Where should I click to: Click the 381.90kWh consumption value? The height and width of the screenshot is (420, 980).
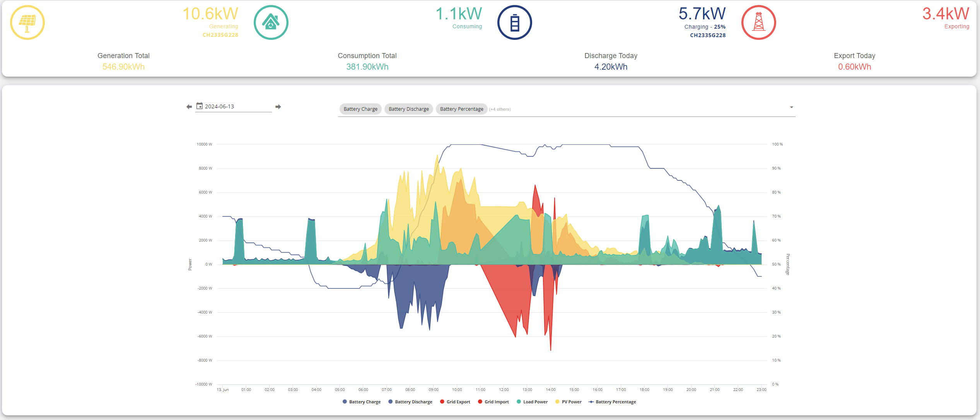[x=367, y=67]
